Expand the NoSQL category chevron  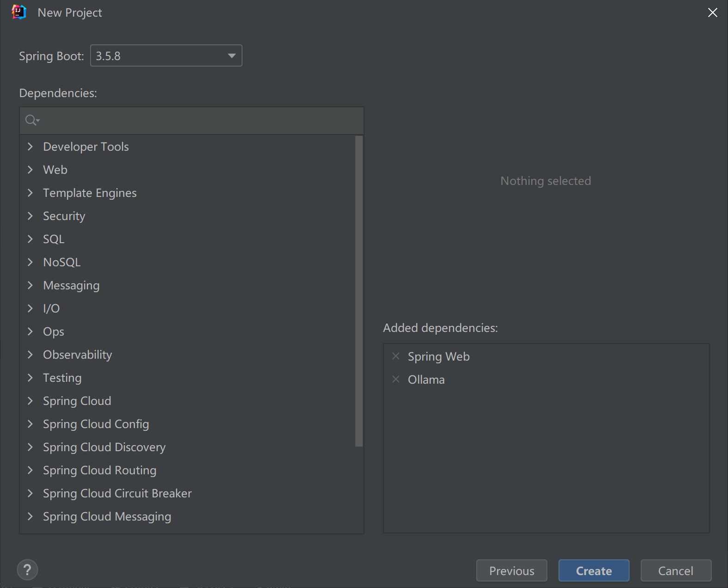pos(30,262)
